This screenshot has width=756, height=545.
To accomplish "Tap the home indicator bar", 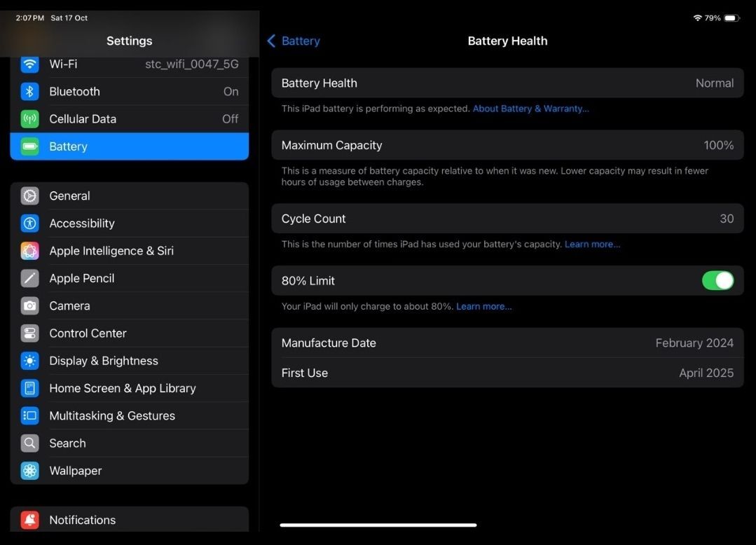I will 378,525.
